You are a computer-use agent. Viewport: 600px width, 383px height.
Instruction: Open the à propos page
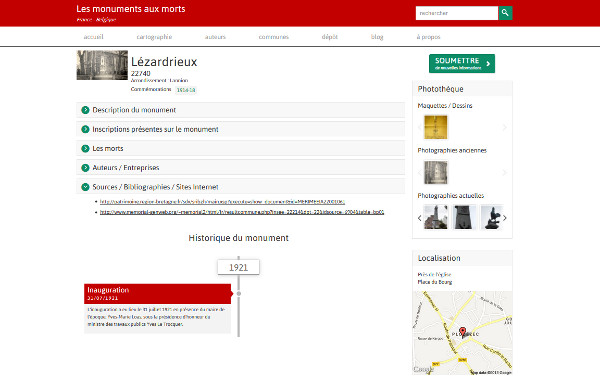click(x=428, y=37)
